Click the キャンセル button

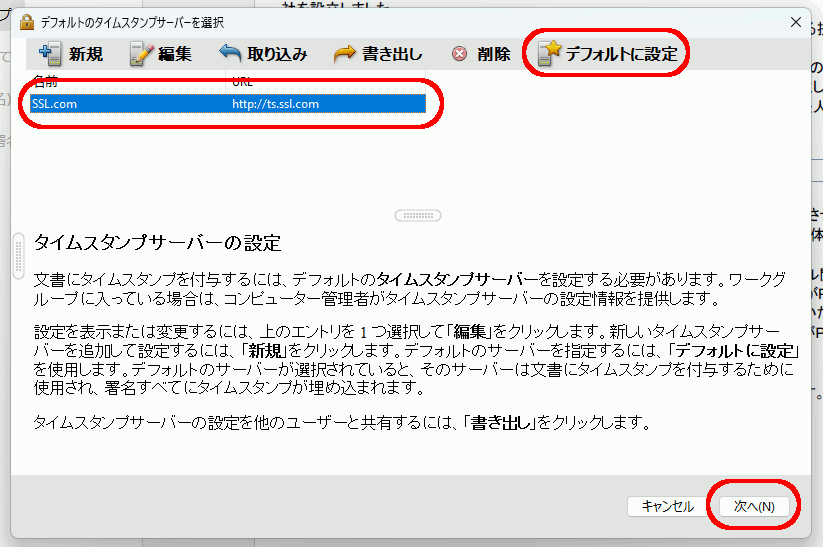click(x=668, y=507)
